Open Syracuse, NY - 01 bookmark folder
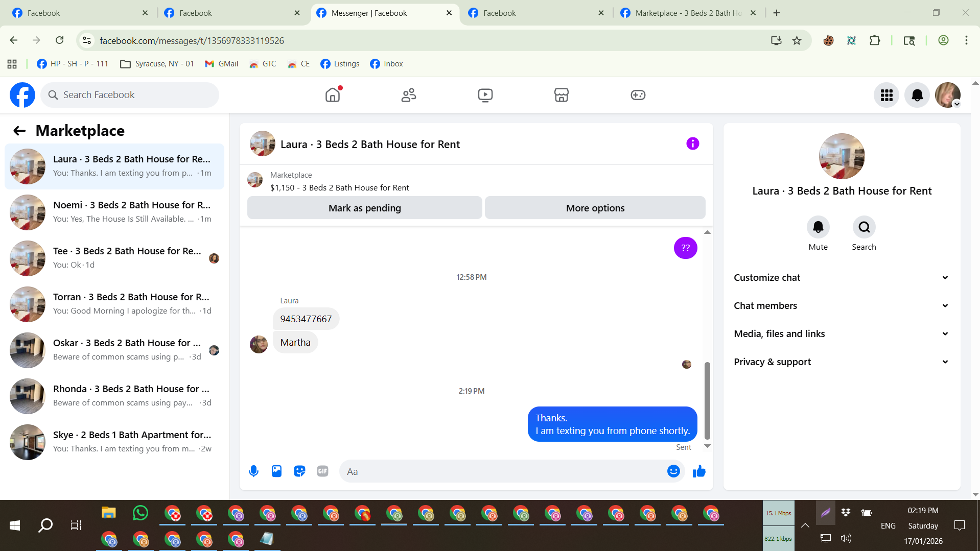980x551 pixels. click(x=157, y=64)
